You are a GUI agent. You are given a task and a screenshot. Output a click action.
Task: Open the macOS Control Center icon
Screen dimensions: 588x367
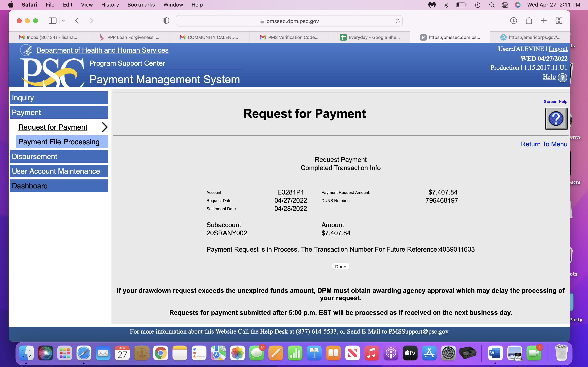[x=505, y=5]
